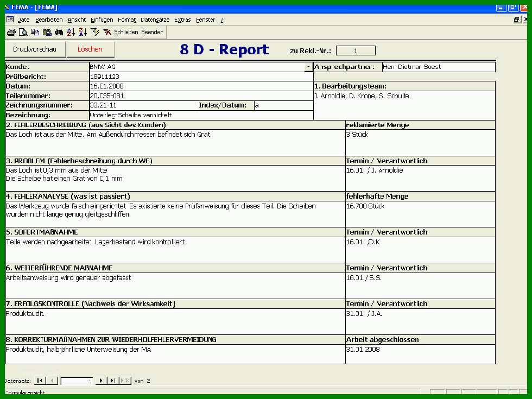Open the Extras menu
532x399 pixels.
(x=182, y=20)
